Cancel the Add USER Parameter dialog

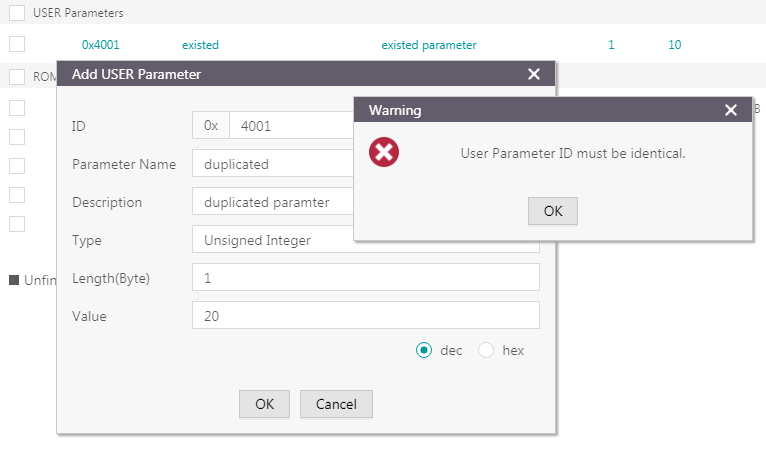(x=336, y=404)
